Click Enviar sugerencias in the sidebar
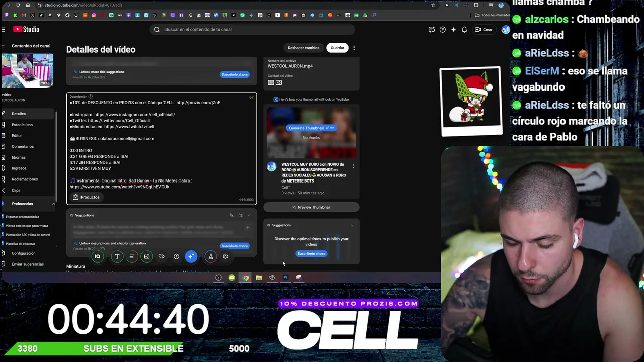 coord(28,264)
